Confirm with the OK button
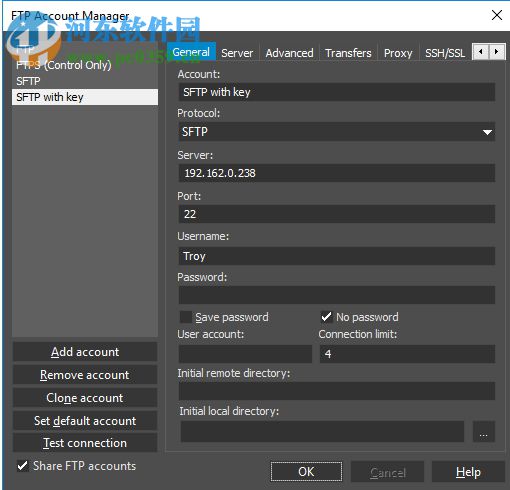Image resolution: width=510 pixels, height=490 pixels. click(x=306, y=472)
